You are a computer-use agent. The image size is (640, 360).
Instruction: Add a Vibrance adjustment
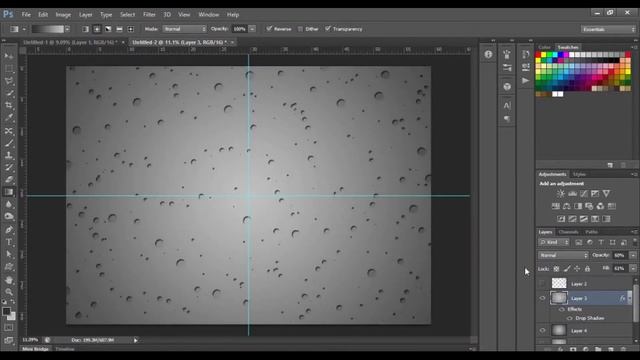click(606, 193)
